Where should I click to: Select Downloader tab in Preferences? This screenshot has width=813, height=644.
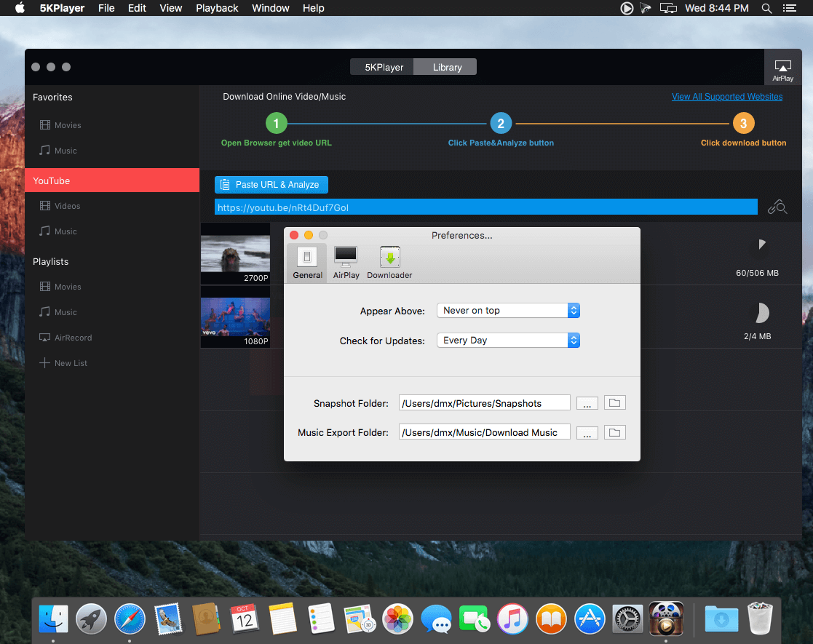pyautogui.click(x=389, y=263)
